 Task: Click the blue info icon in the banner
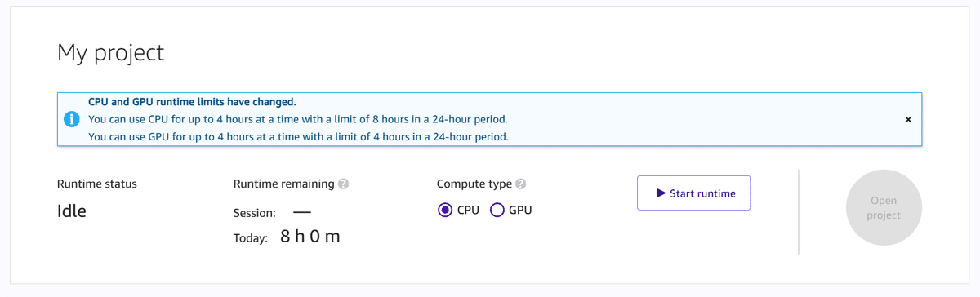coord(72,119)
